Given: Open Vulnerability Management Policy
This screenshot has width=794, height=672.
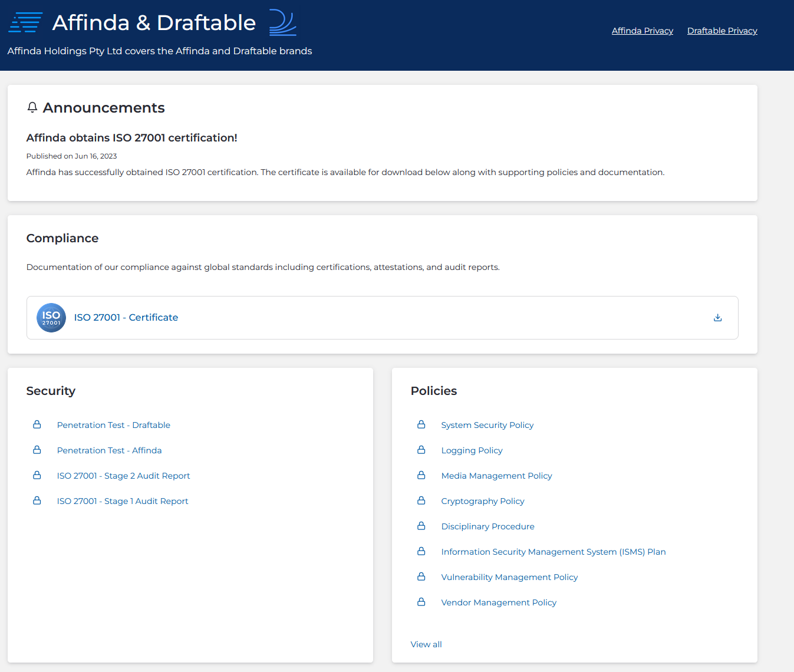Looking at the screenshot, I should [x=510, y=577].
